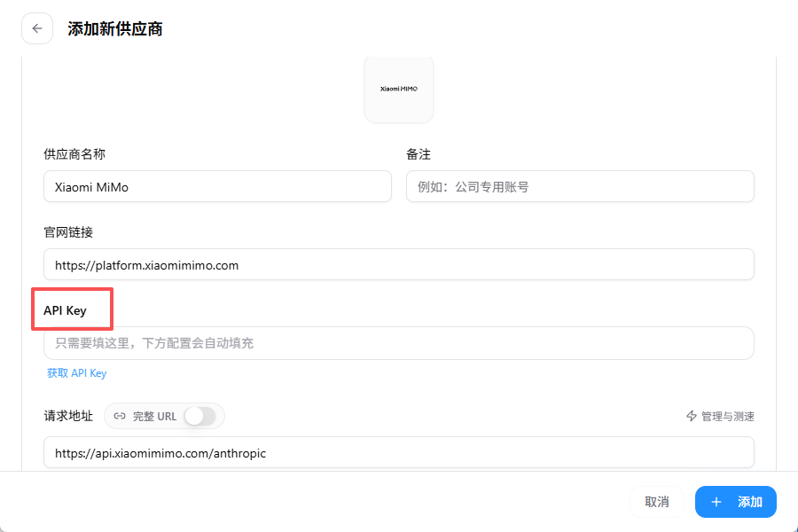Click the plus icon in 添加 button

pos(716,502)
